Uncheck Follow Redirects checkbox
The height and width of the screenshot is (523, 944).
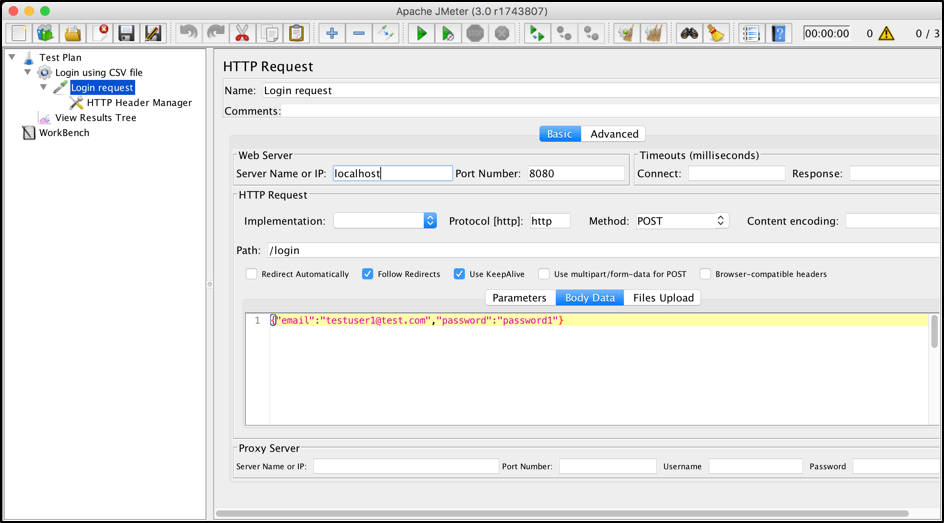tap(367, 274)
